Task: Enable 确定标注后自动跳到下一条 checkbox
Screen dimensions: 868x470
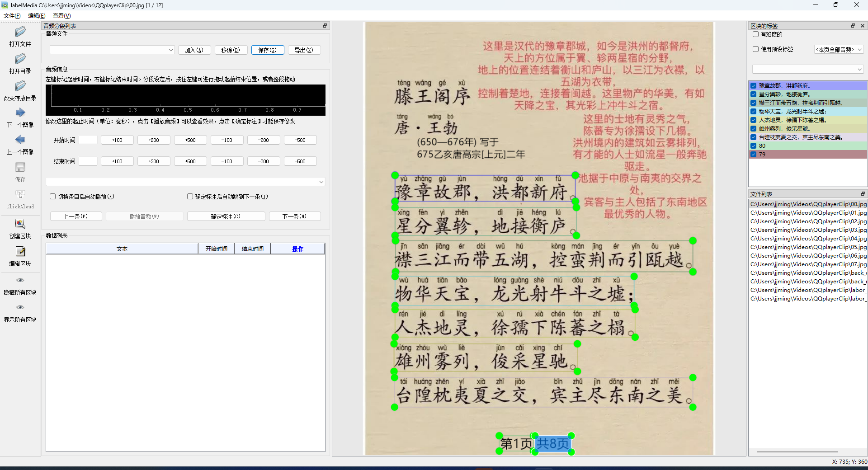Action: tap(190, 197)
